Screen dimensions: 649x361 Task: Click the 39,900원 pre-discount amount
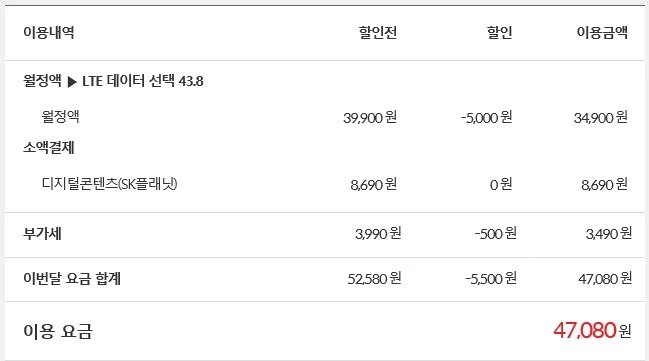370,118
